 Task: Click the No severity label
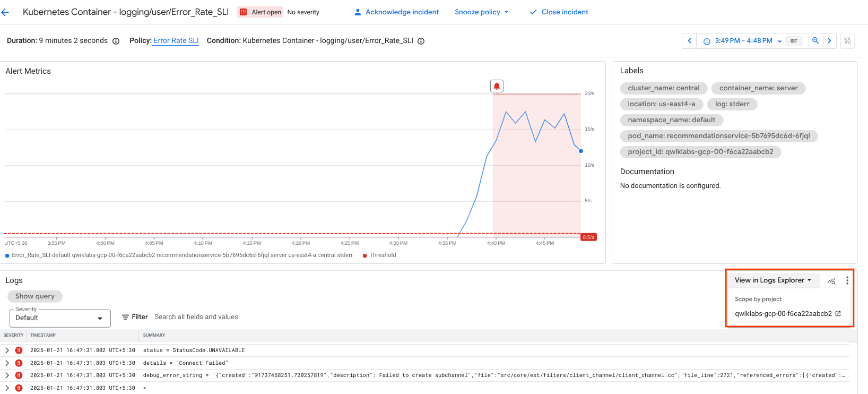tap(303, 12)
